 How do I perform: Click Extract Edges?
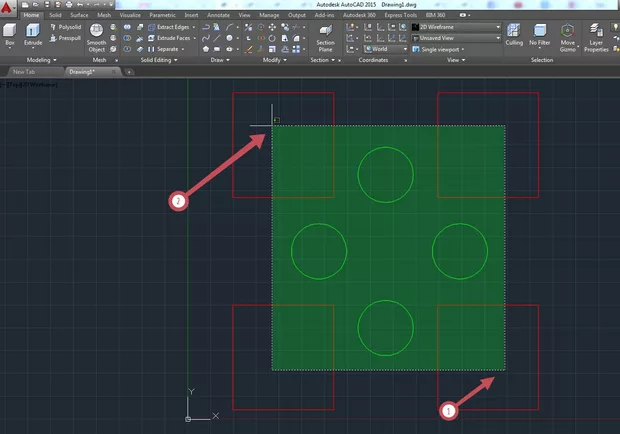click(x=169, y=27)
